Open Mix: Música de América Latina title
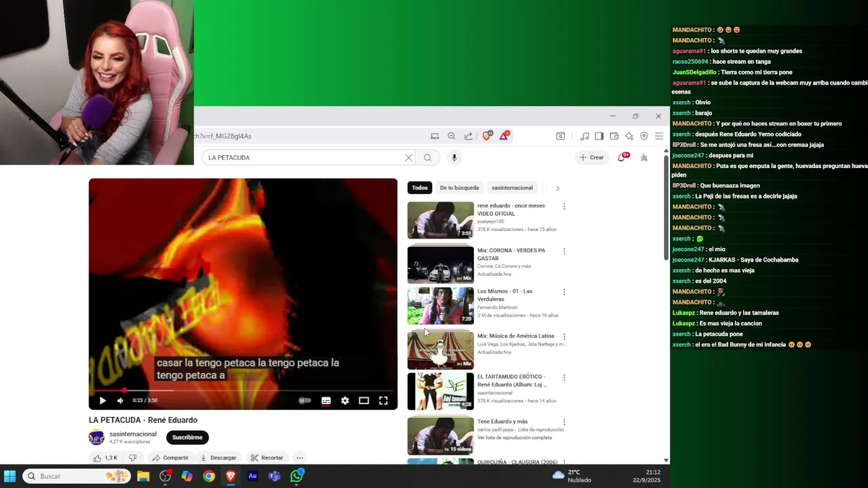Image resolution: width=868 pixels, height=488 pixels. tap(515, 336)
